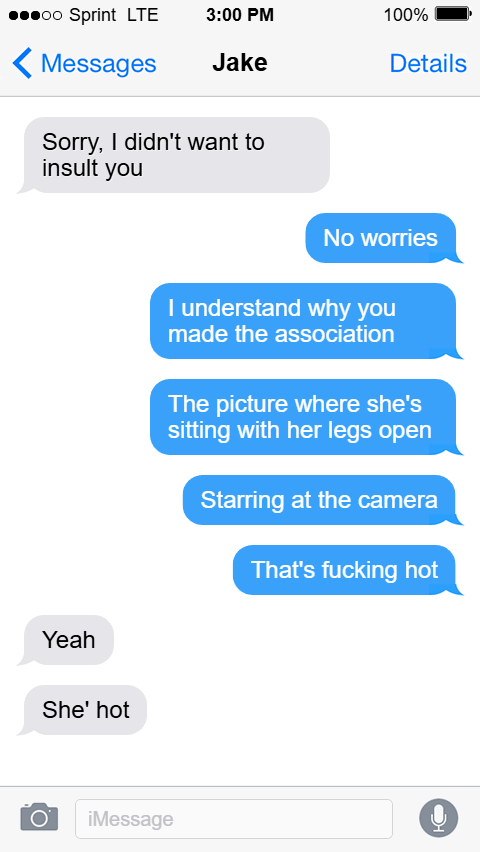Select the 'Starring at the camera' bubble
This screenshot has height=852, width=480.
tap(320, 500)
